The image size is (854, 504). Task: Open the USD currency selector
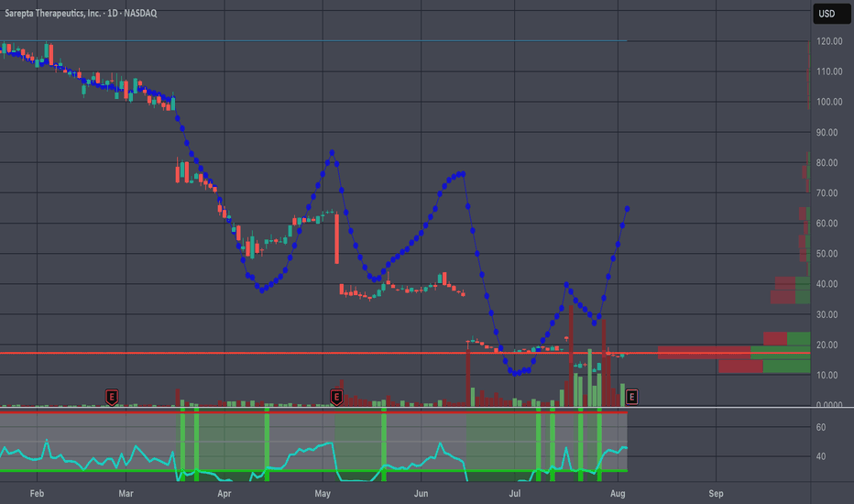[x=832, y=14]
